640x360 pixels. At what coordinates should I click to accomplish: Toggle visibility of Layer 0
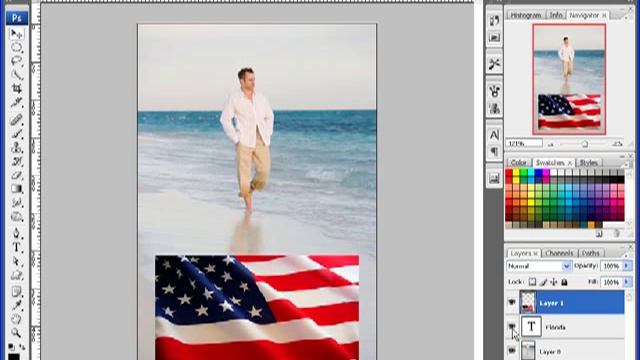pos(512,350)
